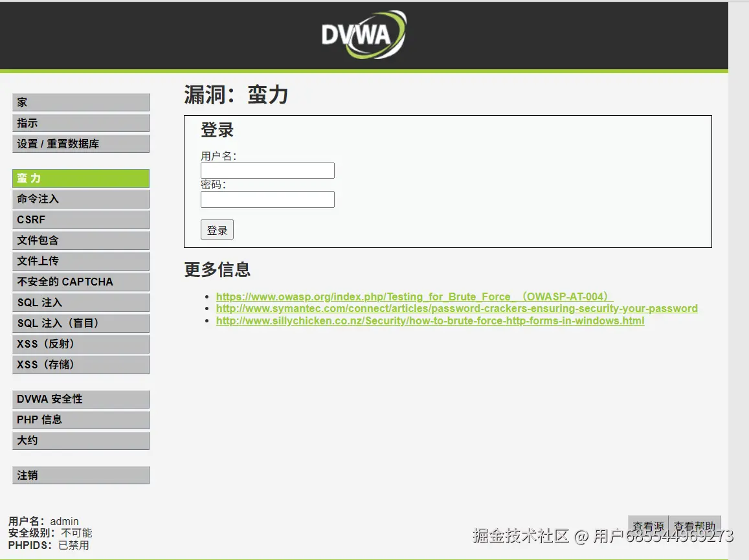Select 不安全的 CAPTCHA module
This screenshot has height=560, width=749.
coord(80,282)
